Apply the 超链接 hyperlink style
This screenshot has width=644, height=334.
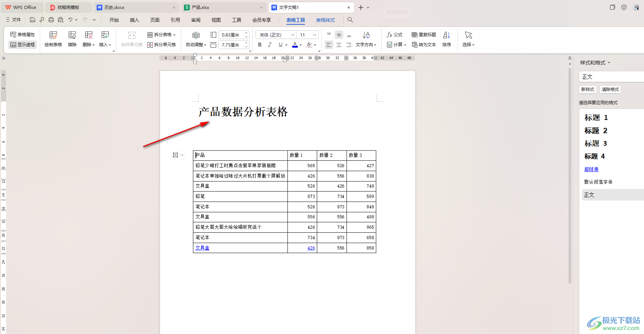coord(591,169)
